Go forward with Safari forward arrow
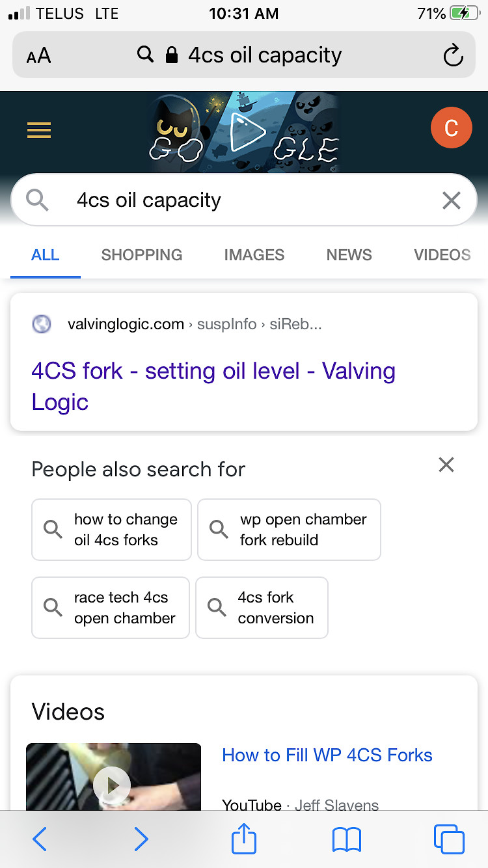 [x=141, y=839]
